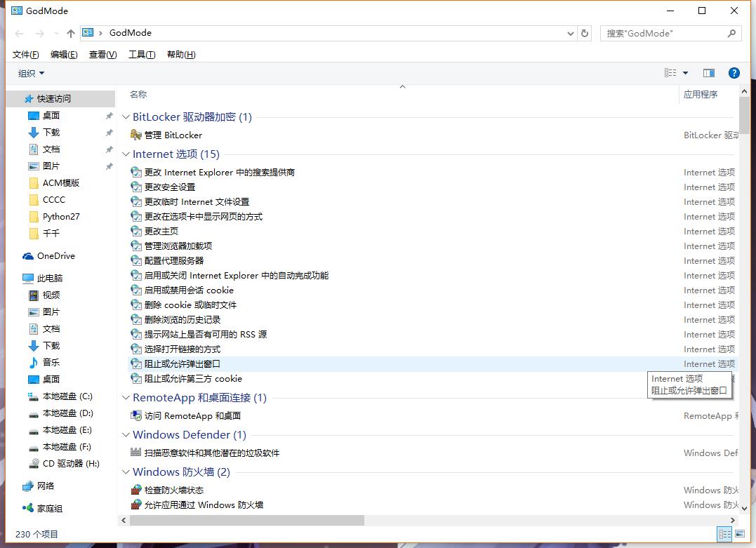Collapse the Windows Defender group
This screenshot has height=548, width=756.
click(126, 435)
